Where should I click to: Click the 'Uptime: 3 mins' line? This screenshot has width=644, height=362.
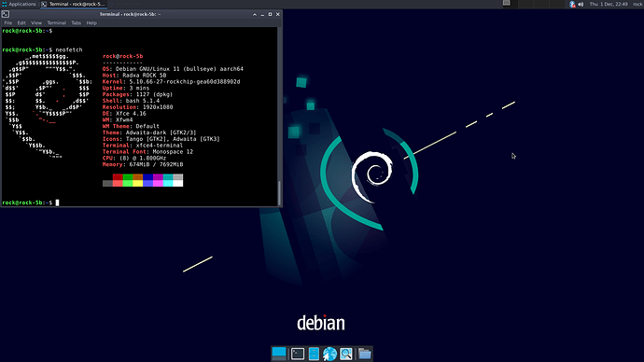[126, 89]
